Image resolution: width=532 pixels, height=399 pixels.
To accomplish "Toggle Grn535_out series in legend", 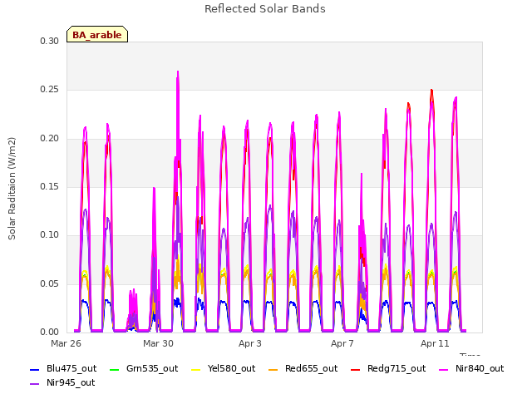I will point(144,369).
